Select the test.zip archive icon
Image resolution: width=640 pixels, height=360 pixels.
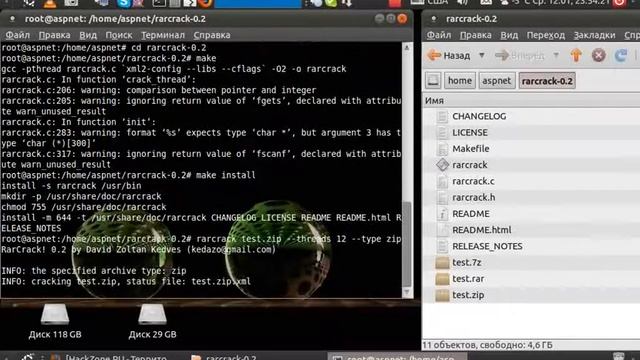coord(442,295)
